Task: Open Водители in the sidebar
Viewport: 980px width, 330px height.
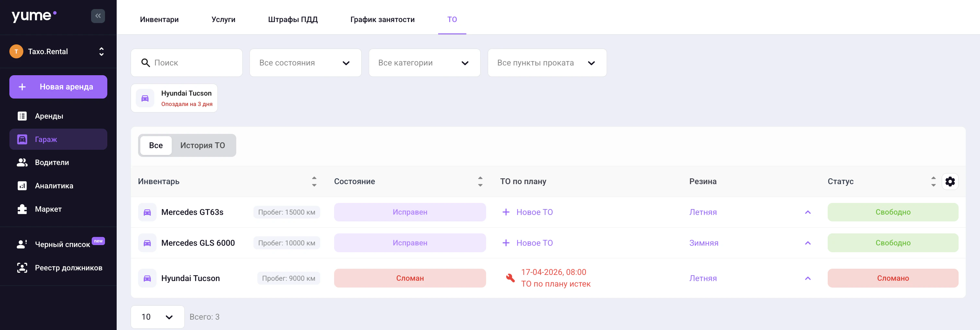Action: (x=58, y=162)
